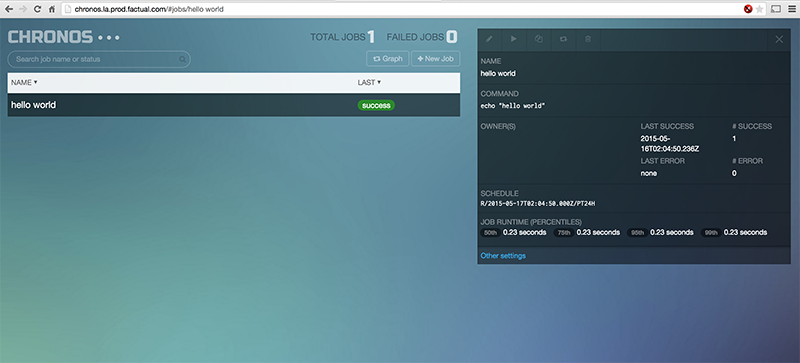Screen dimensions: 800x363
Task: Sort jobs by LAST column
Action: (369, 82)
